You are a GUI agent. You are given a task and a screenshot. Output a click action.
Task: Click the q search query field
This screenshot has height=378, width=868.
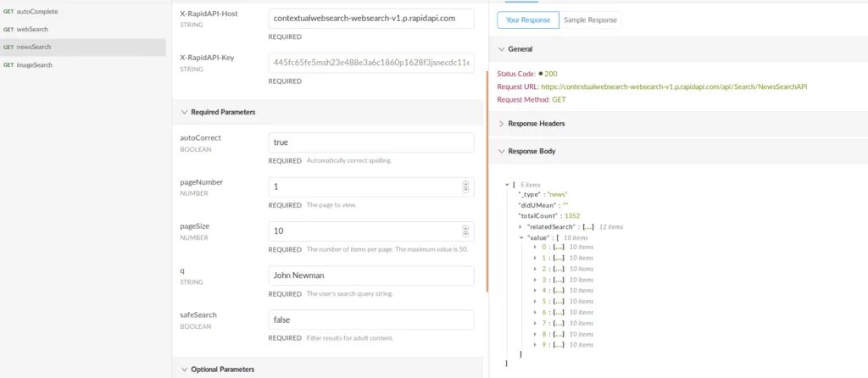tap(370, 275)
